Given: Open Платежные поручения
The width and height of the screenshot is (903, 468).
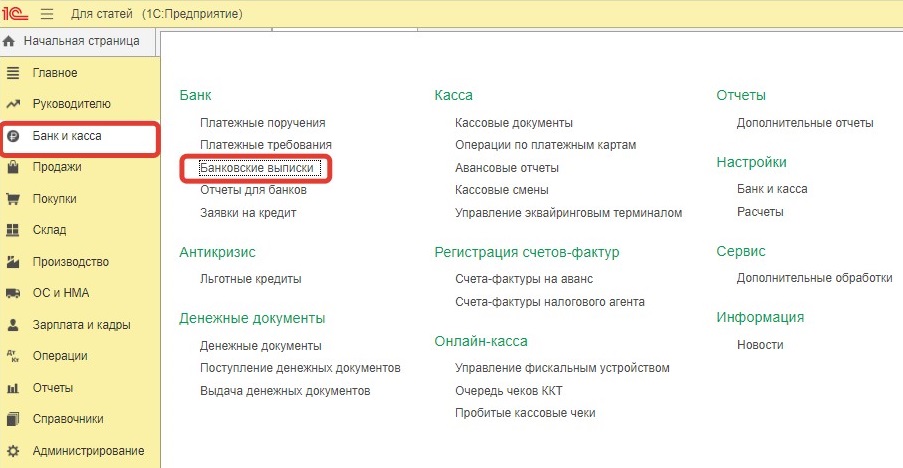Looking at the screenshot, I should click(x=263, y=123).
